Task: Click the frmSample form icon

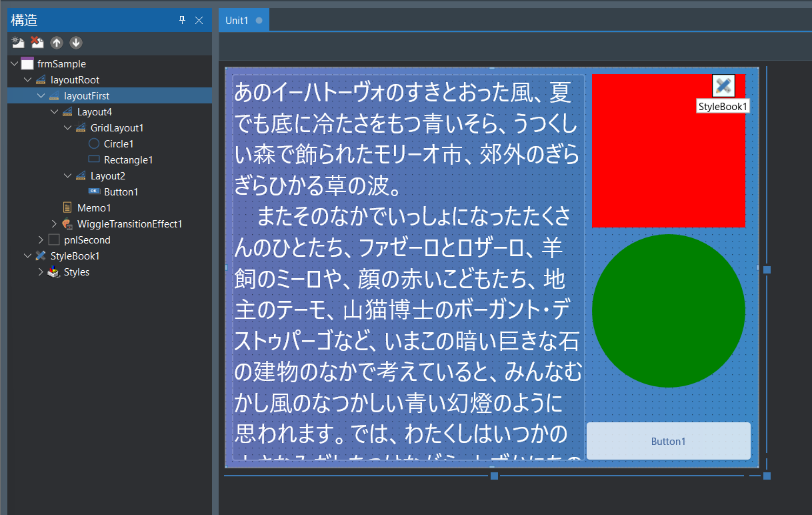Action: (x=26, y=63)
